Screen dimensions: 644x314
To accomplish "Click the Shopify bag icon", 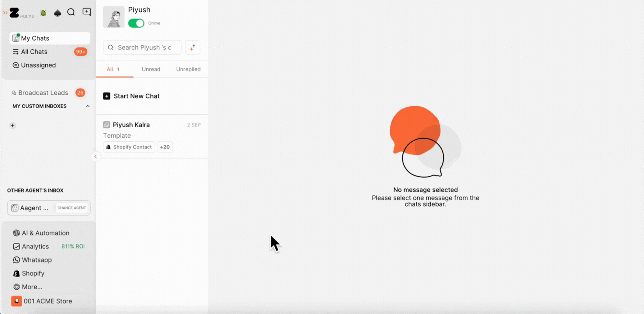I will 16,274.
